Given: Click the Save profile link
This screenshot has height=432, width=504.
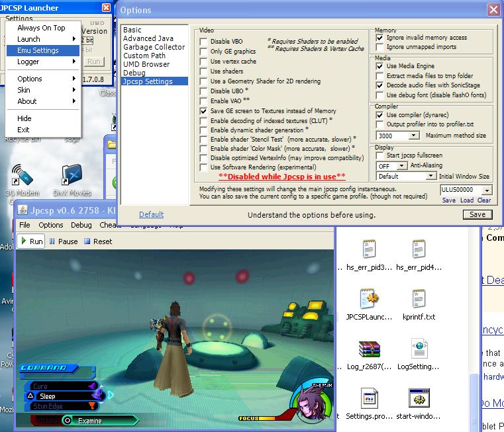Looking at the screenshot, I should tap(449, 200).
